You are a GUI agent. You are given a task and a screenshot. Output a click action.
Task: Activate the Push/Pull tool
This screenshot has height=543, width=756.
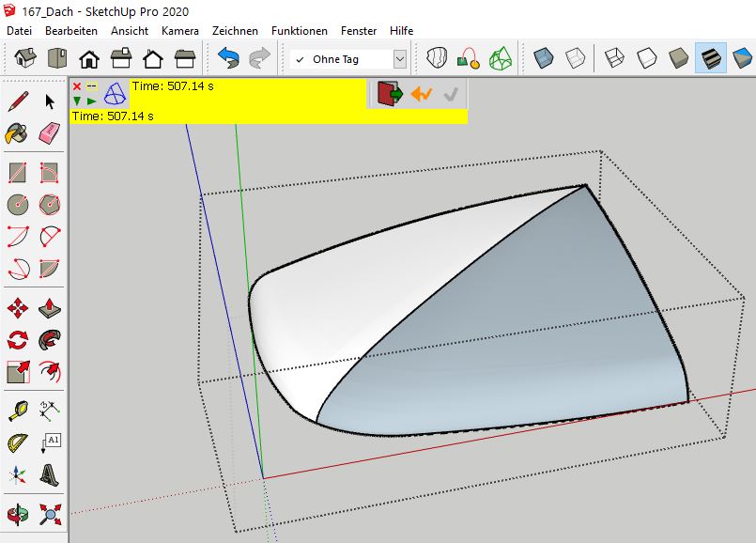click(x=50, y=307)
